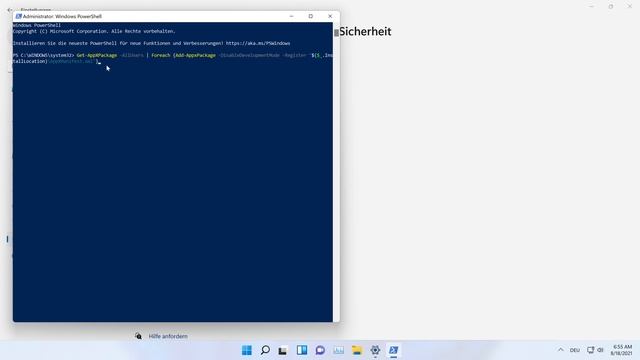This screenshot has height=360, width=640.
Task: Minimize the Settings window behind
Action: pos(591,7)
